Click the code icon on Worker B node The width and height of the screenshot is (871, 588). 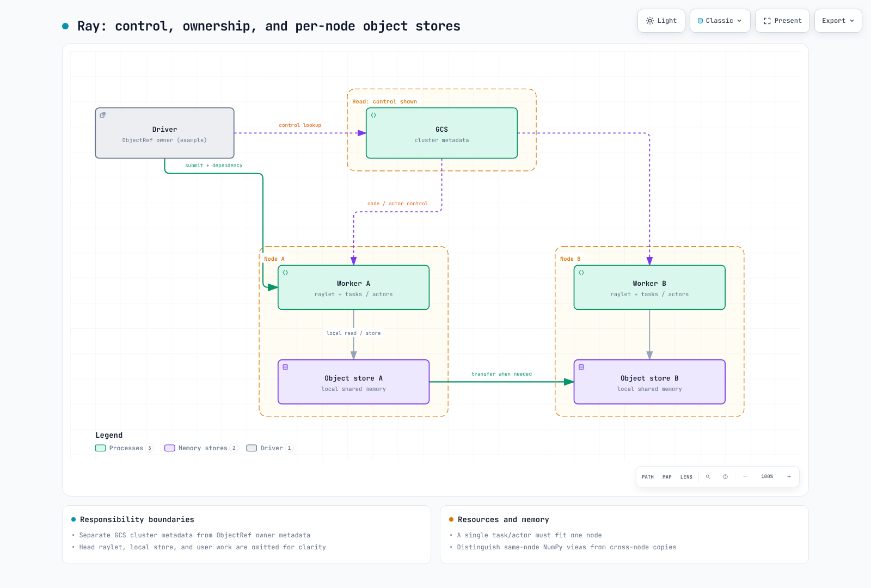(x=581, y=272)
